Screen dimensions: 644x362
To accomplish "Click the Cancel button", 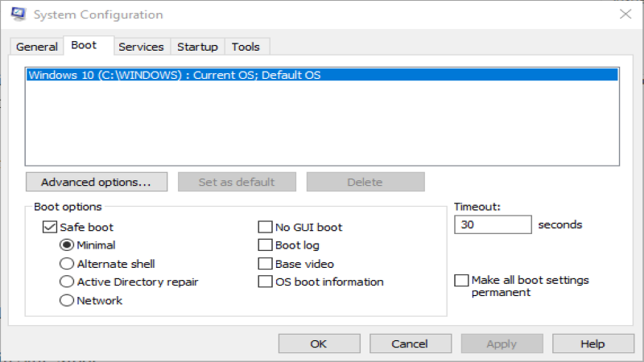I will pos(411,343).
